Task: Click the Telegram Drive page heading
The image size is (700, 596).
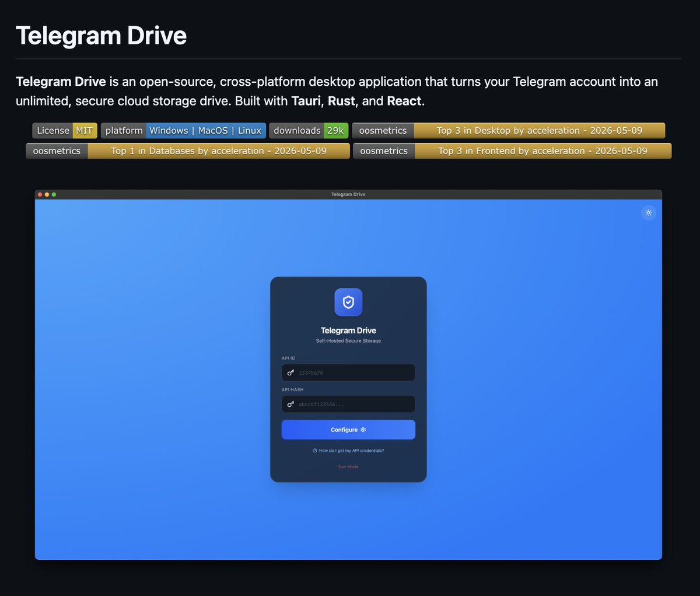Action: 101,36
